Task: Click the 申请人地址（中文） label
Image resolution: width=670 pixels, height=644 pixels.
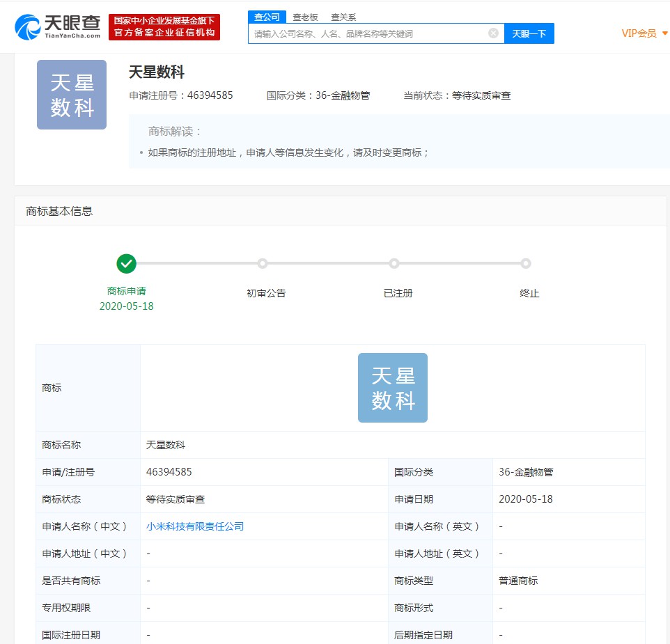Action: 84,553
